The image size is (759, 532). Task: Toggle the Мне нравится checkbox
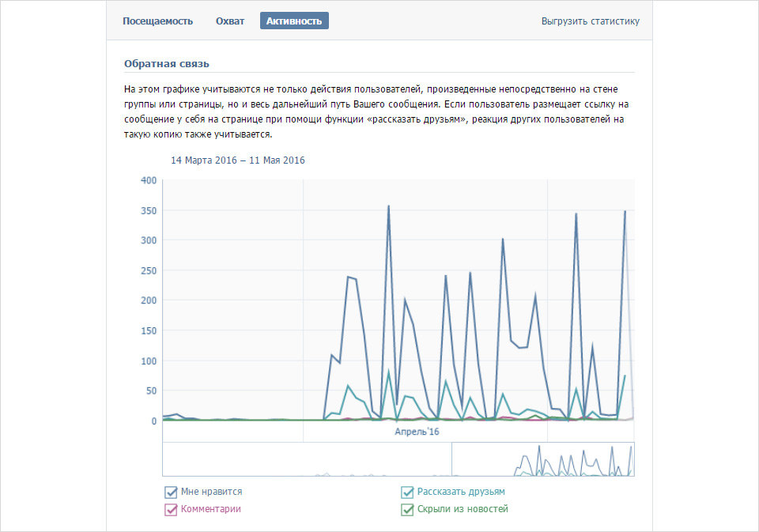171,492
